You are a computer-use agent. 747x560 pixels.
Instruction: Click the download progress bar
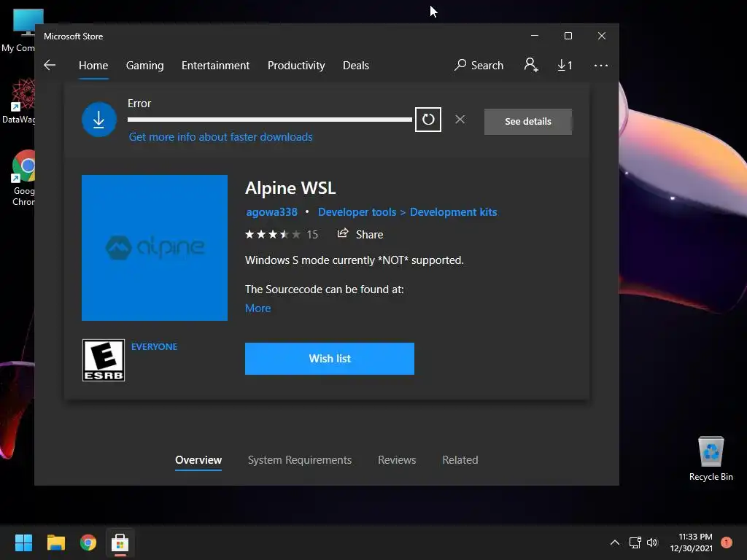coord(270,120)
